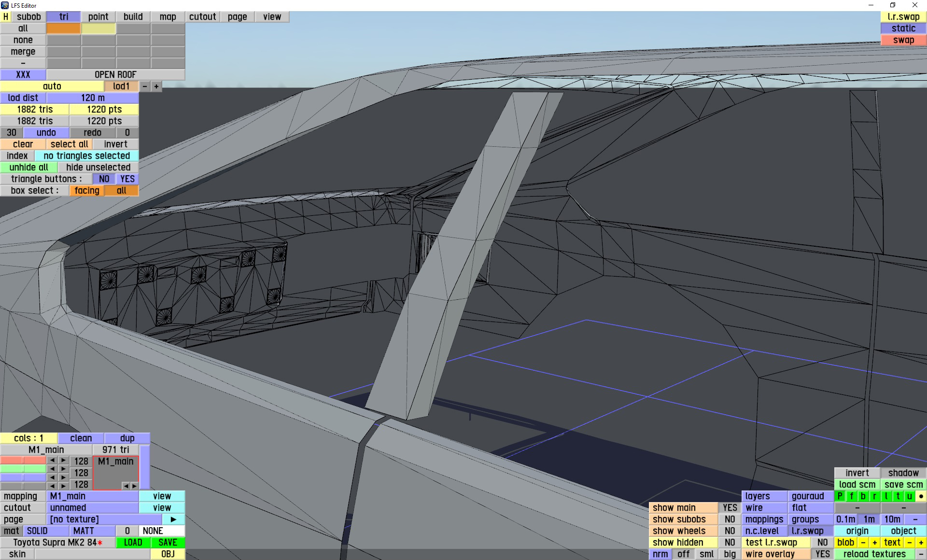The height and width of the screenshot is (560, 927).
Task: Click the plus button next to lod1
Action: coord(156,86)
